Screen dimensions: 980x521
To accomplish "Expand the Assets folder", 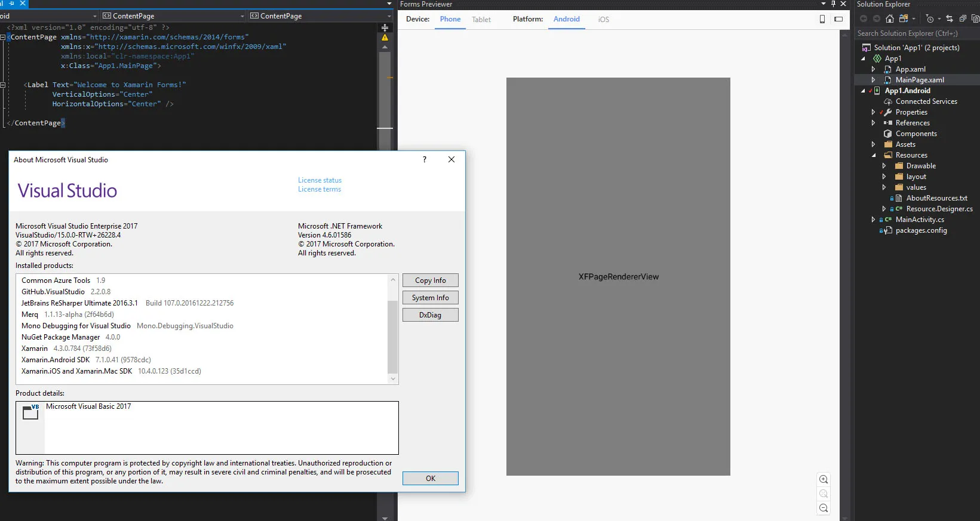I will [874, 144].
